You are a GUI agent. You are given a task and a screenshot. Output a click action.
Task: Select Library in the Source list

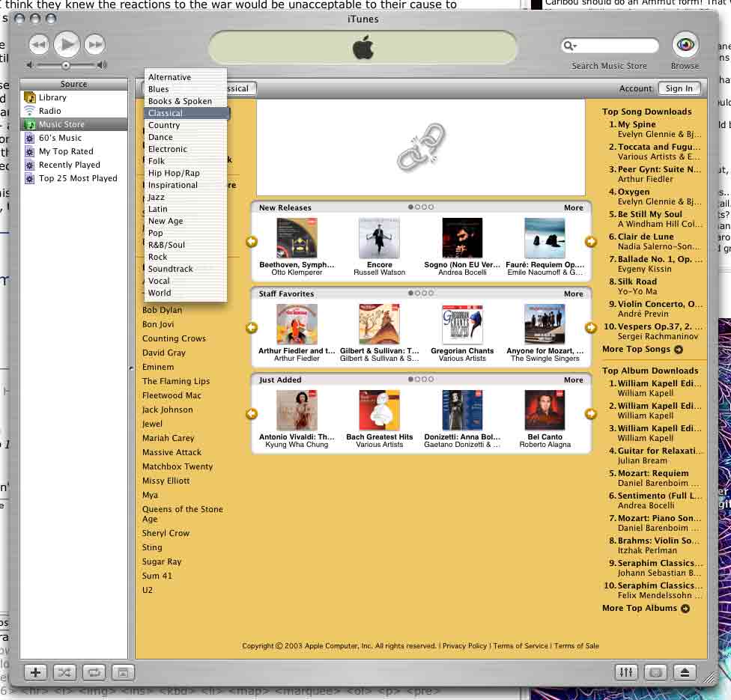coord(73,97)
